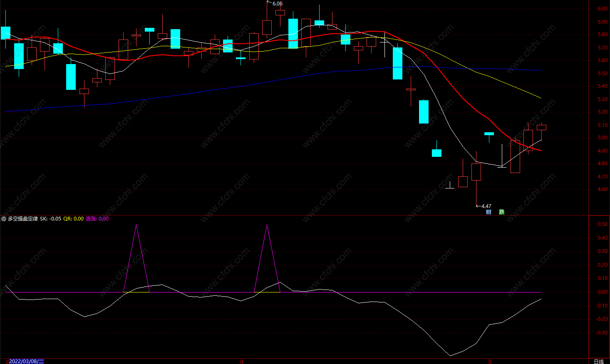Image resolution: width=610 pixels, height=364 pixels.
Task: Click the 0.50 indicator axis label
Action: [x=602, y=224]
